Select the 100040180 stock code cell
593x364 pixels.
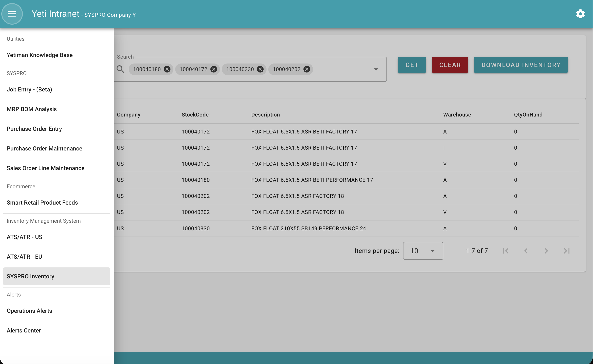[196, 180]
